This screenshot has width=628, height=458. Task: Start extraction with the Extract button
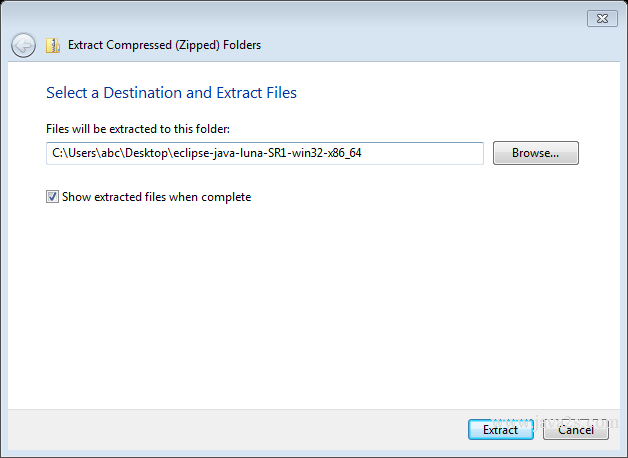point(501,430)
